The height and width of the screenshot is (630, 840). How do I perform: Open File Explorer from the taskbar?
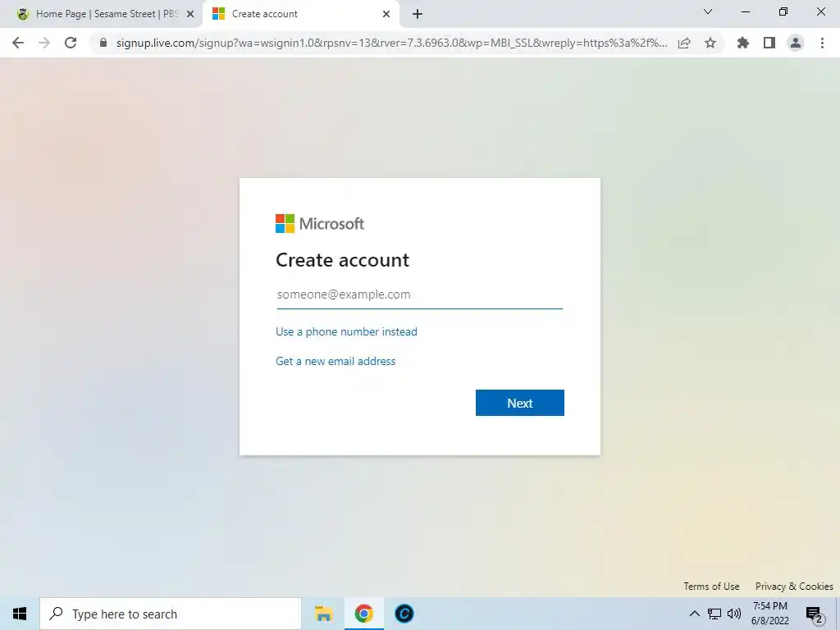coord(323,614)
